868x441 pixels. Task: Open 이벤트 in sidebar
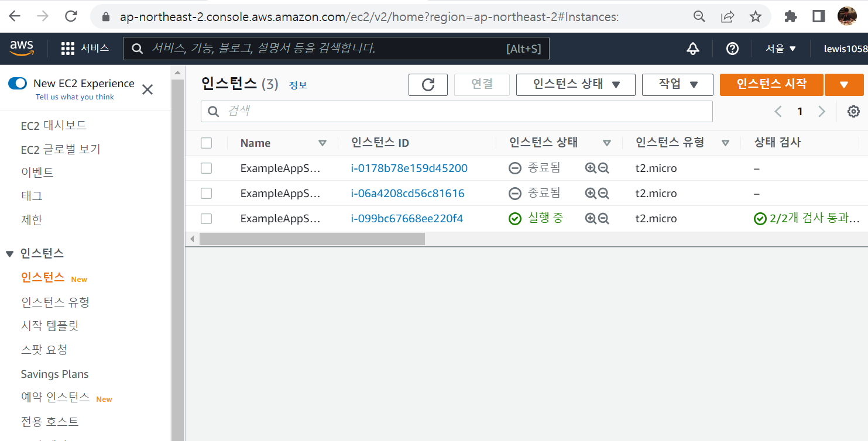[37, 173]
